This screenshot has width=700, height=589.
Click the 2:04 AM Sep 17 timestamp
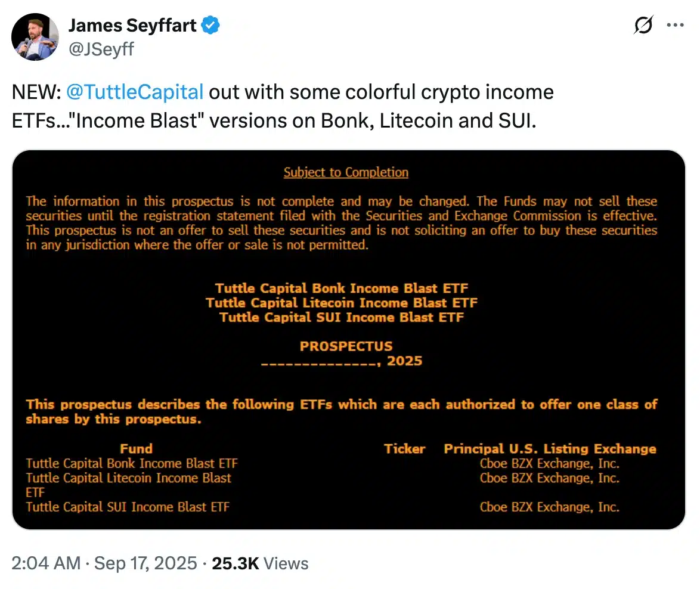[104, 563]
